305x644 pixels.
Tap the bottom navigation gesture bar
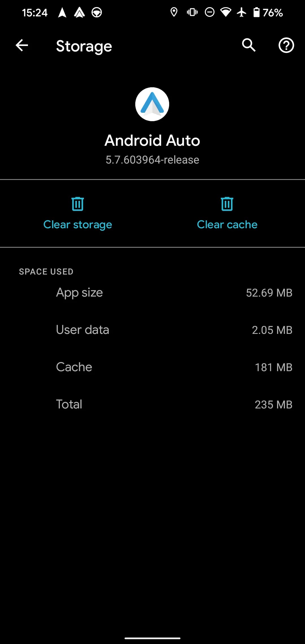point(152,638)
